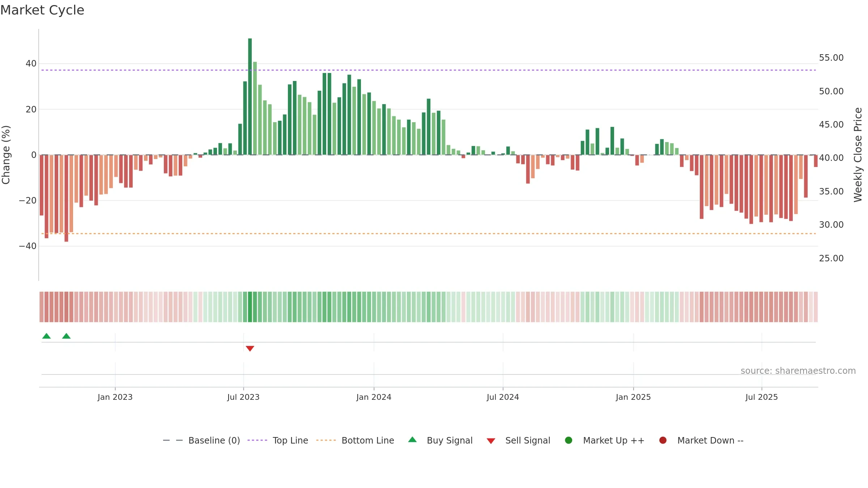The height and width of the screenshot is (488, 868).
Task: Click the tallest green bar in July 2023
Action: [x=250, y=97]
